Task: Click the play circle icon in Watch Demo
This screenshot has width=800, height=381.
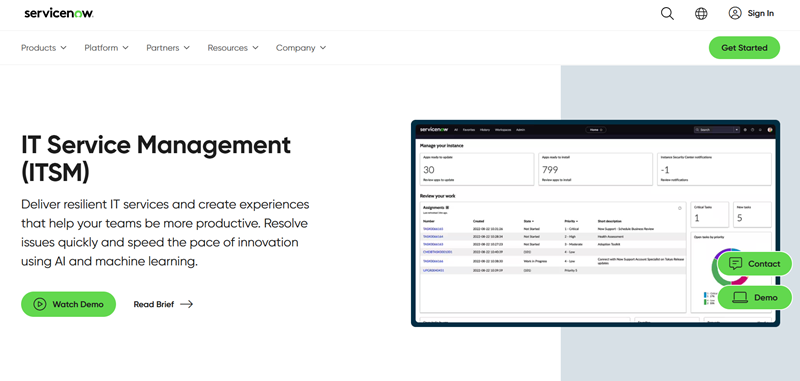Action: pyautogui.click(x=40, y=304)
